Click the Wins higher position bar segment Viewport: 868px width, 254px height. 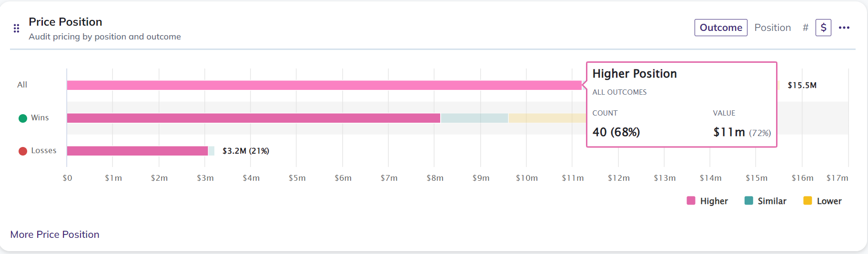point(253,118)
